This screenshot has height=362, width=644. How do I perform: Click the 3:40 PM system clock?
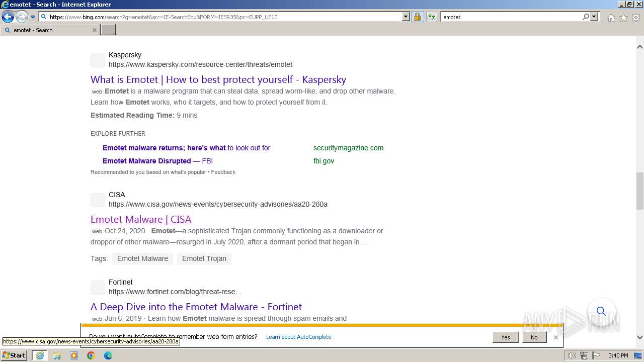coord(618,355)
